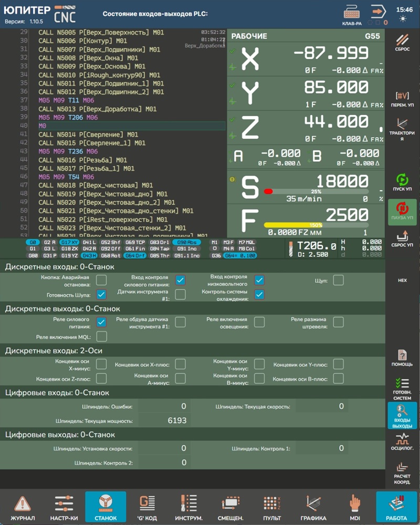Show the ТРАЕКТОРИЯ trajectory view

click(x=402, y=130)
